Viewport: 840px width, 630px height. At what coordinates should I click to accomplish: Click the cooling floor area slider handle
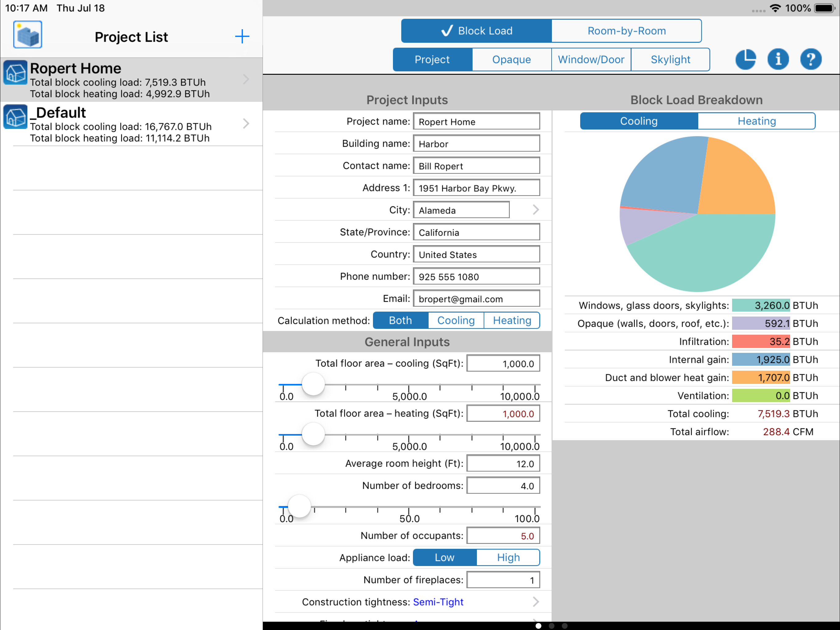click(313, 384)
